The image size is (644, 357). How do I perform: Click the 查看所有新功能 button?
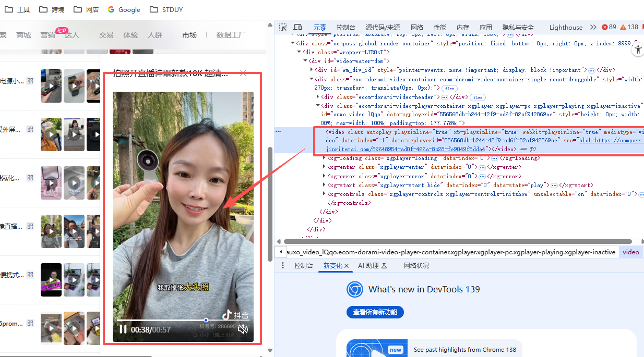pyautogui.click(x=375, y=312)
